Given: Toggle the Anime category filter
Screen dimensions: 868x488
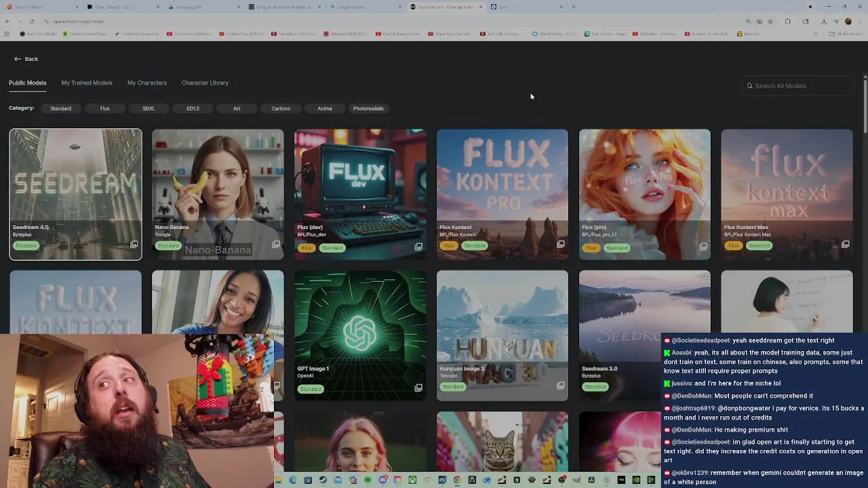Looking at the screenshot, I should pos(325,108).
